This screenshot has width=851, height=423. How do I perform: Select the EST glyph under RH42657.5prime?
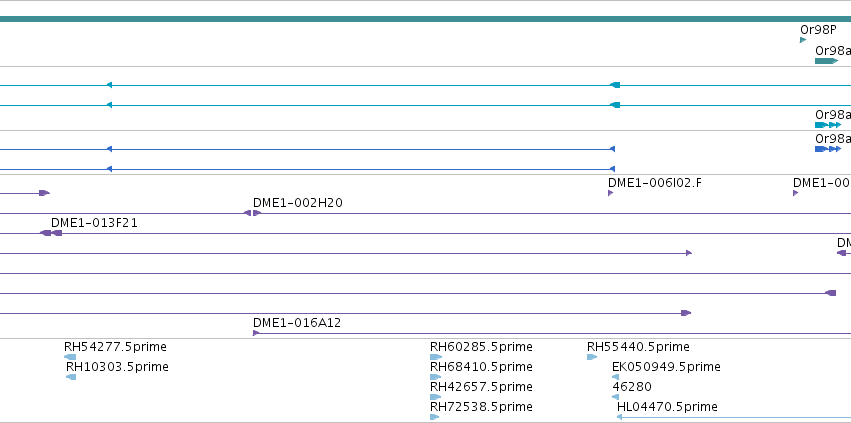pos(435,397)
